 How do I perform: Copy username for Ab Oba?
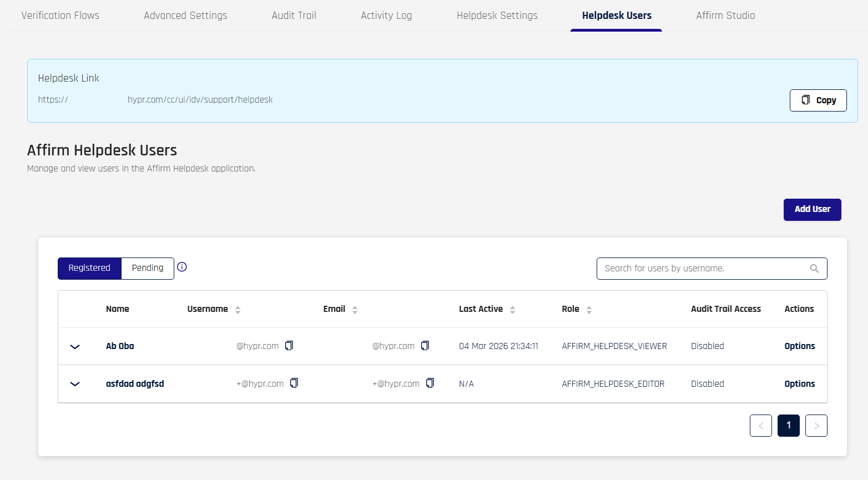click(x=289, y=346)
